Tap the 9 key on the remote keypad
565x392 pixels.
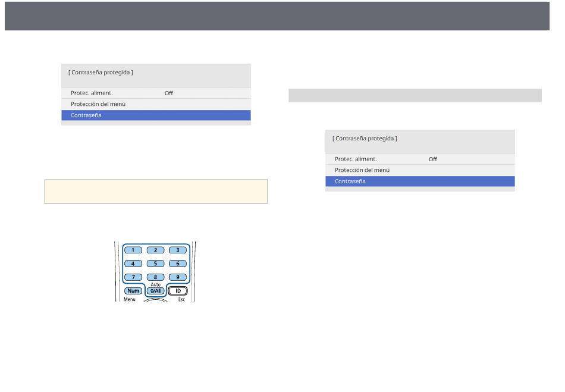[x=178, y=277]
